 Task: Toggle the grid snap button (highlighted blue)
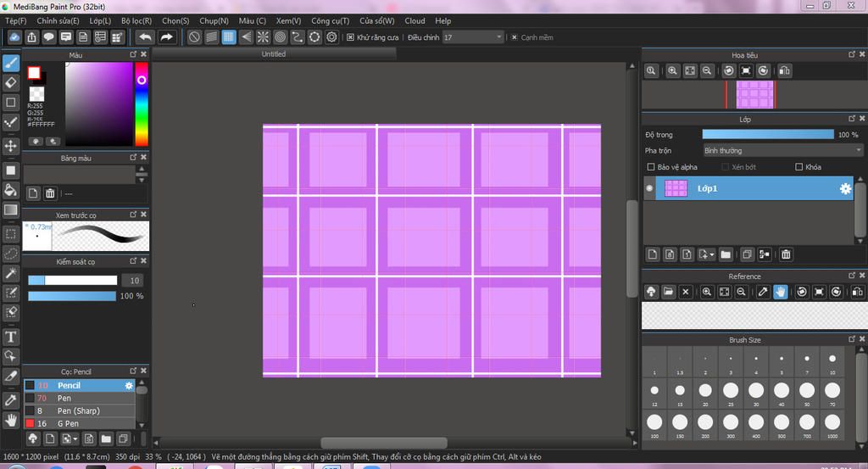pyautogui.click(x=229, y=37)
